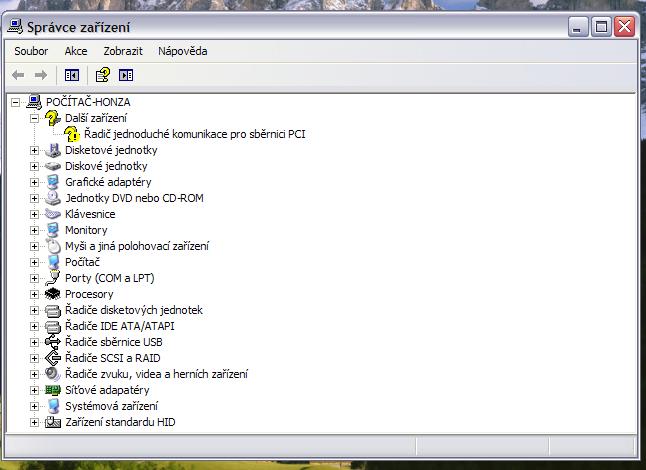The image size is (646, 470).
Task: Select the 'POČÍTAČ-HONZA' label
Action: click(x=88, y=102)
